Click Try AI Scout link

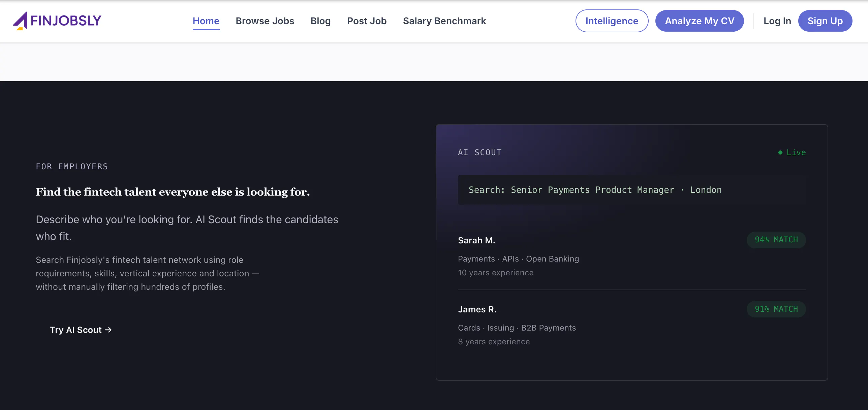click(81, 330)
